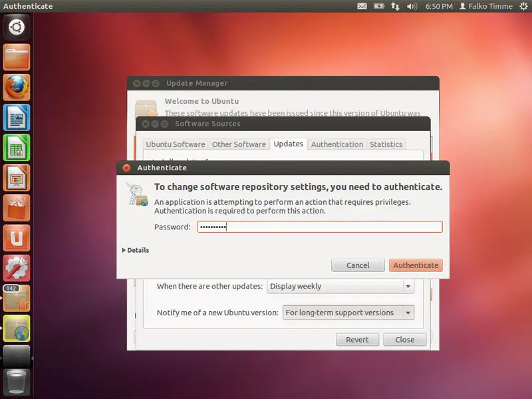Switch to the Authentication tab
Viewport: 532px width, 399px height.
tap(337, 144)
